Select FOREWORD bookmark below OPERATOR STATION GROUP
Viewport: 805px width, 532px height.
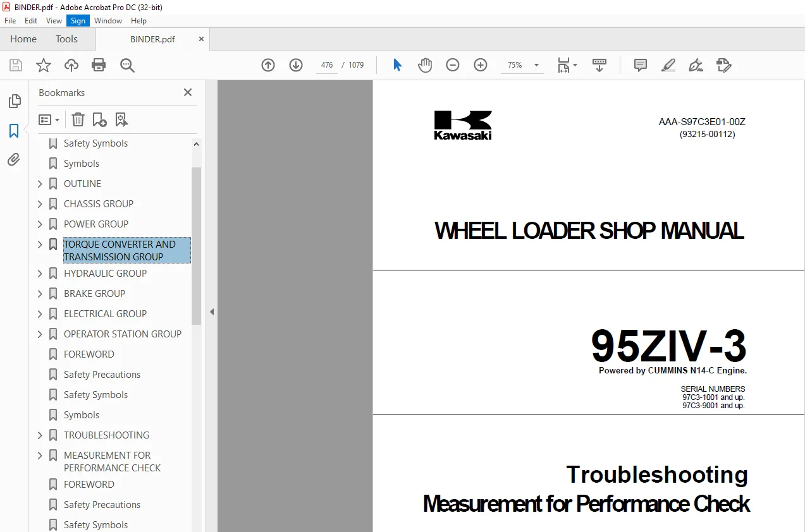tap(89, 354)
